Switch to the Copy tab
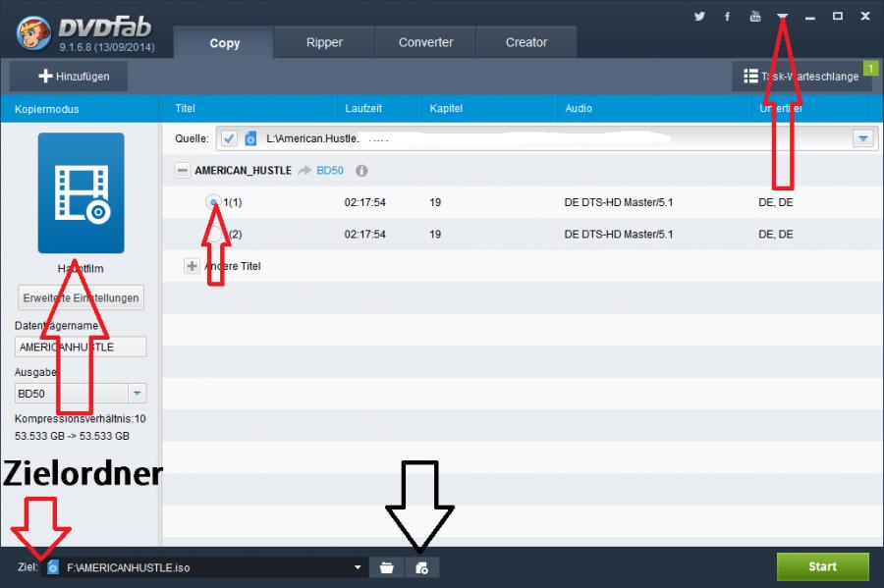This screenshot has width=884, height=588. [224, 43]
